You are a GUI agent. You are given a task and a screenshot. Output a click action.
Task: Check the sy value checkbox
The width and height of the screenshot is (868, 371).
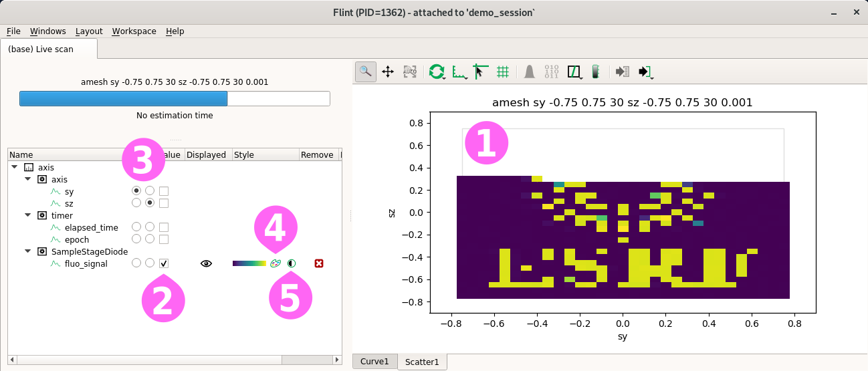pyautogui.click(x=164, y=192)
